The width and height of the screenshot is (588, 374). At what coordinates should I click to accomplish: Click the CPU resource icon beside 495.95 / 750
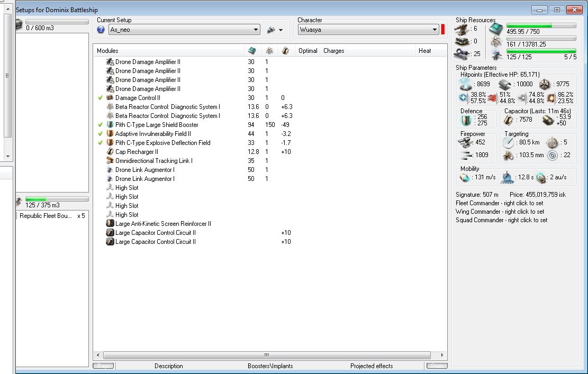coord(496,30)
